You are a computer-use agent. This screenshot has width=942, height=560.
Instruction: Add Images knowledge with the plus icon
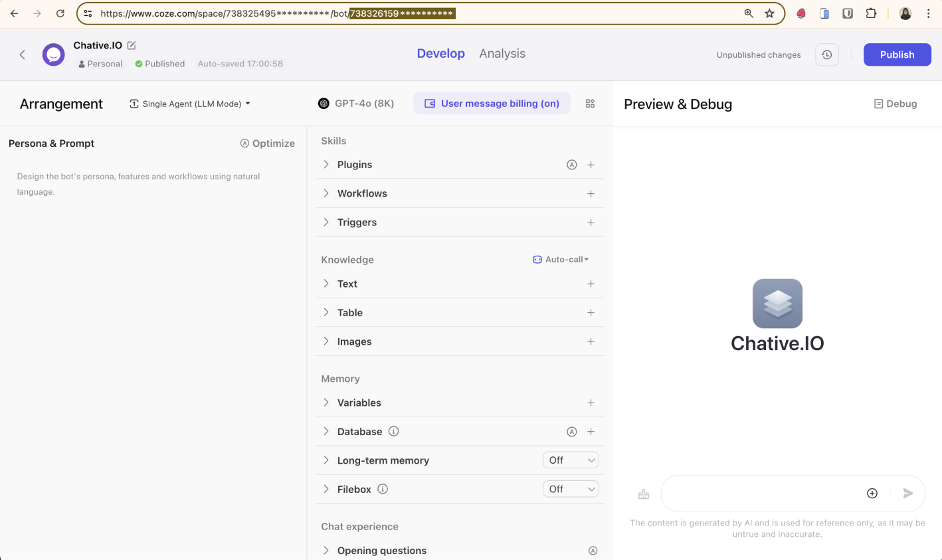(591, 341)
